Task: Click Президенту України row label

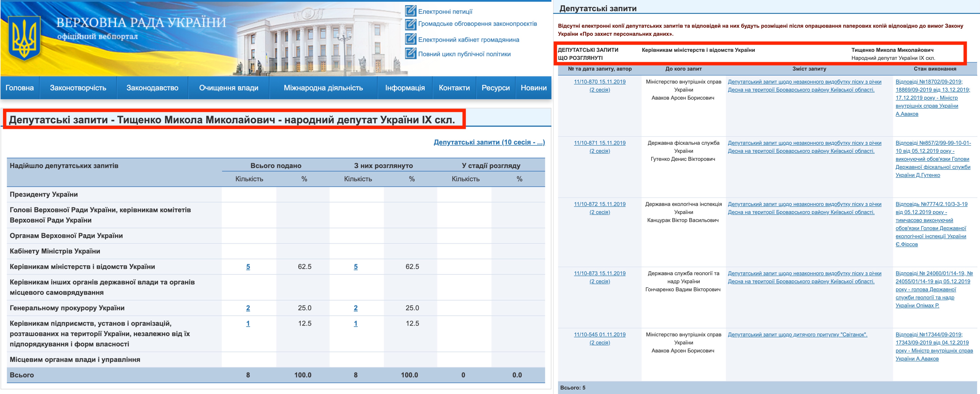Action: click(44, 195)
